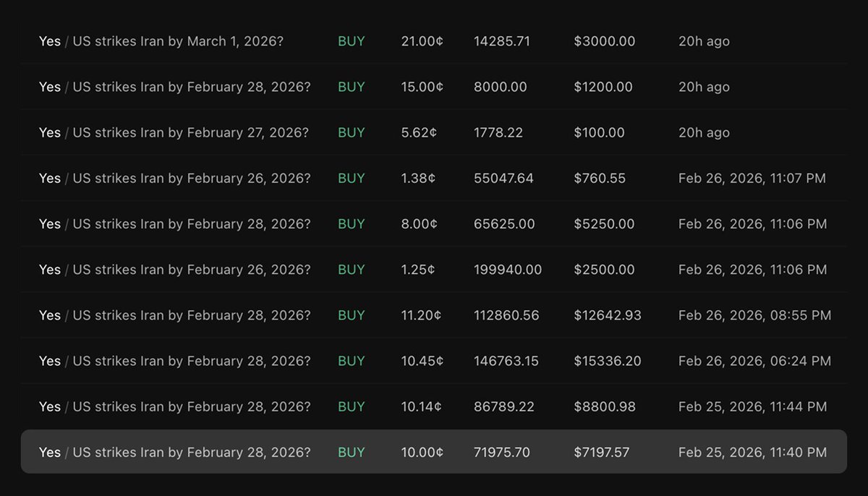868x496 pixels.
Task: Click the 1778.22 shares value
Action: 498,132
